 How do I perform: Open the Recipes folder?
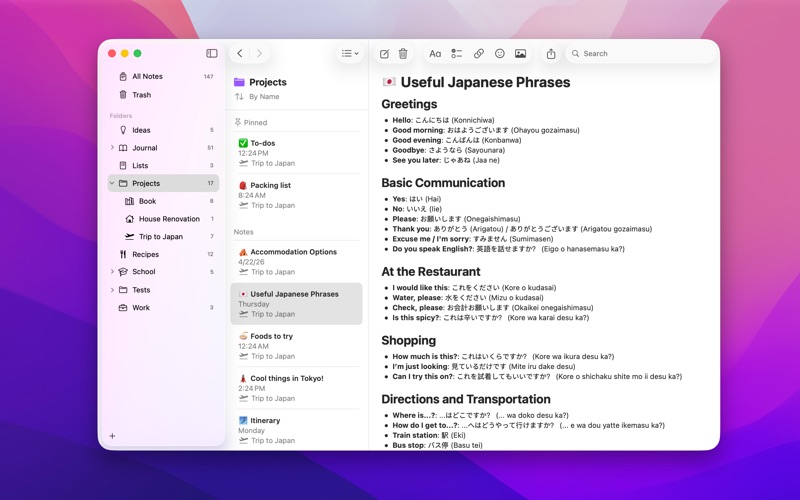tap(163, 254)
